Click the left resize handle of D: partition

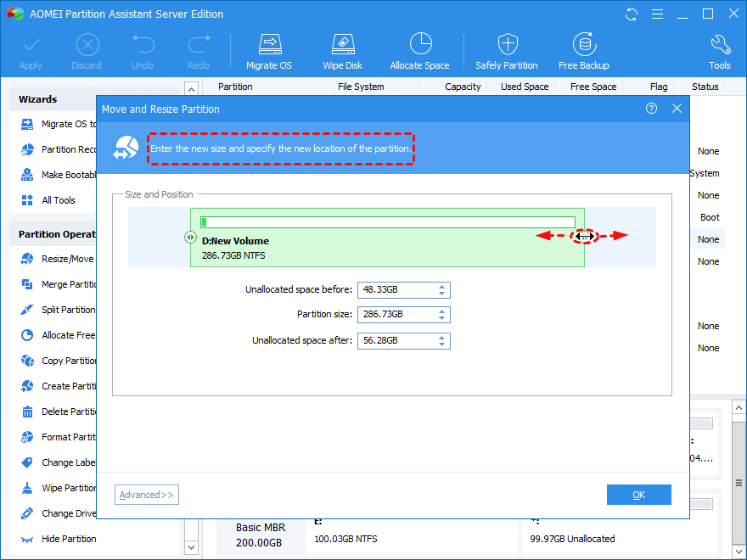(x=190, y=237)
